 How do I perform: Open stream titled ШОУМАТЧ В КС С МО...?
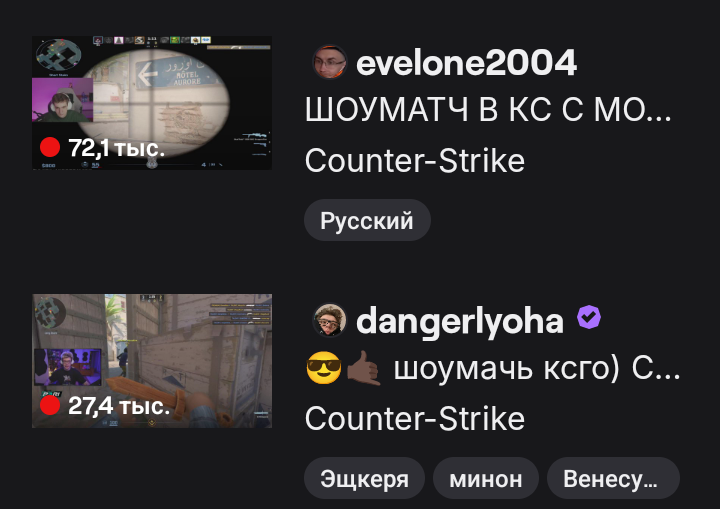488,110
